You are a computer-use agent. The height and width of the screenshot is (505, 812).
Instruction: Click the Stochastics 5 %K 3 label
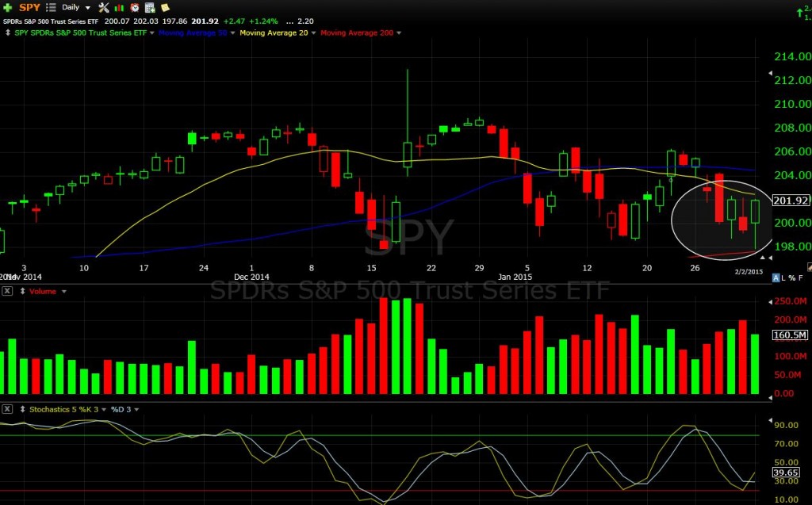63,409
